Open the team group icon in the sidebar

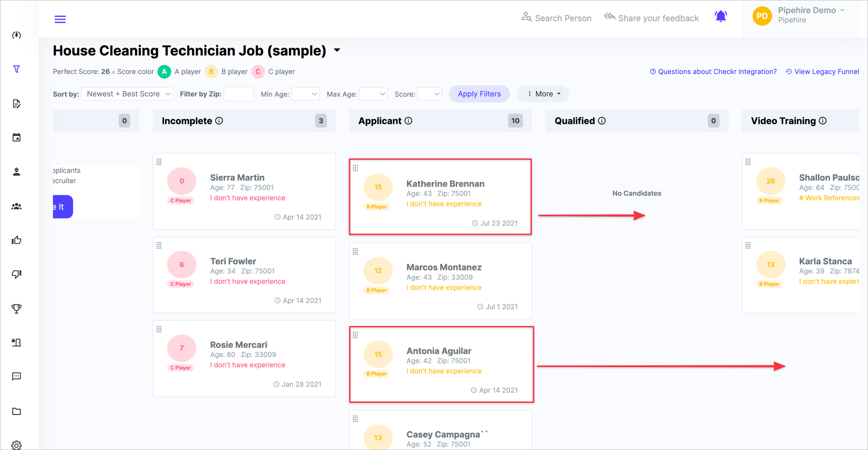tap(16, 206)
